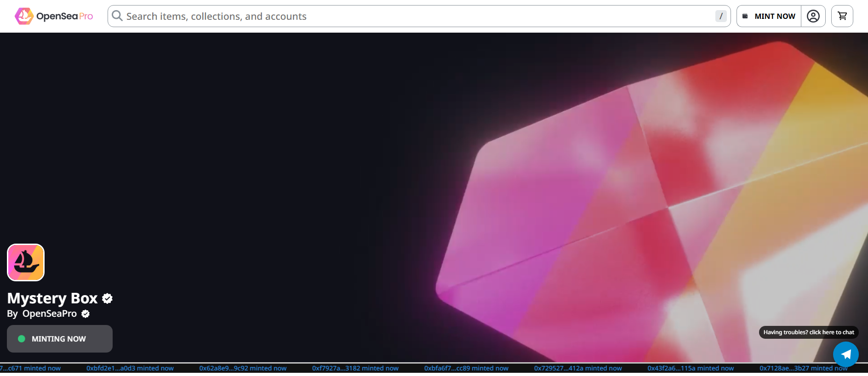Open the OpenSeaPro creator link
This screenshot has height=376, width=868.
[x=50, y=314]
